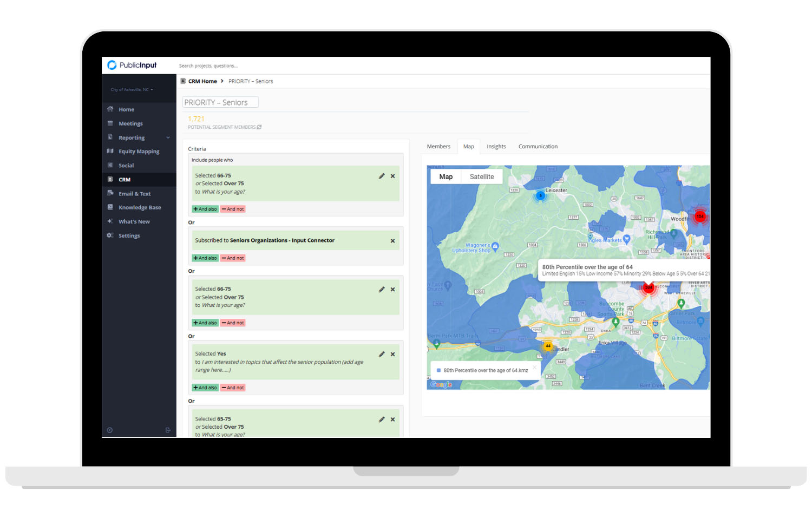The width and height of the screenshot is (812, 518).
Task: Edit the first 66-75 age criterion
Action: click(x=382, y=176)
